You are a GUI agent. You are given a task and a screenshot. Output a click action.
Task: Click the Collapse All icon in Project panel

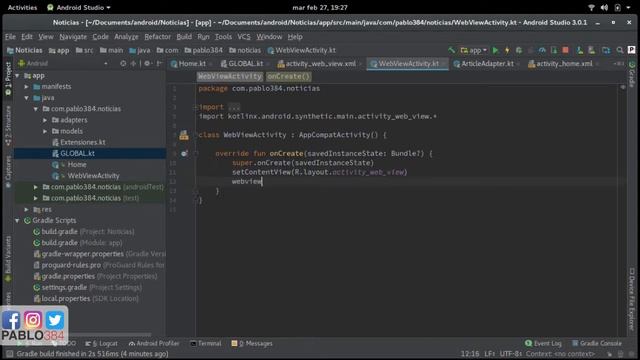pos(133,64)
